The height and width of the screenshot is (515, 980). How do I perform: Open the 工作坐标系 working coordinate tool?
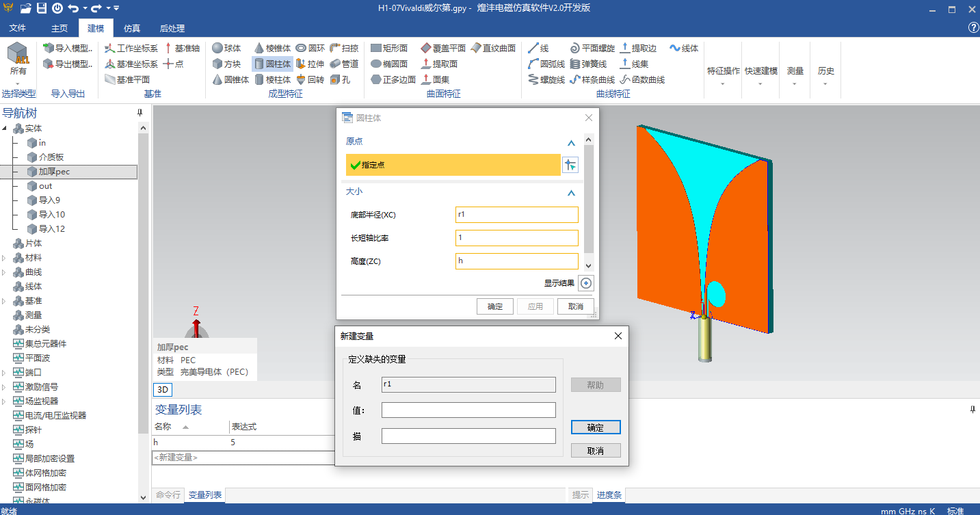tap(131, 49)
